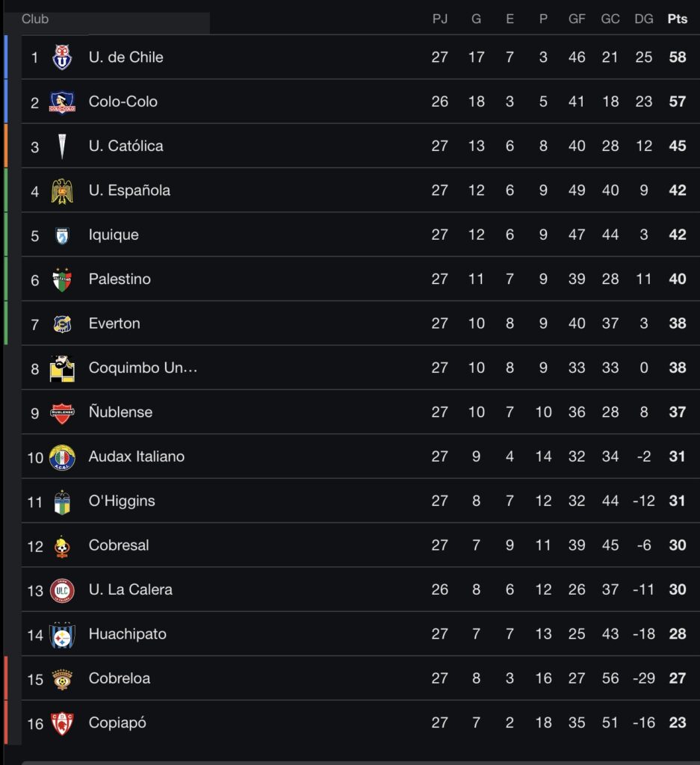This screenshot has width=700, height=765.
Task: Click the Club column header
Action: pos(35,19)
